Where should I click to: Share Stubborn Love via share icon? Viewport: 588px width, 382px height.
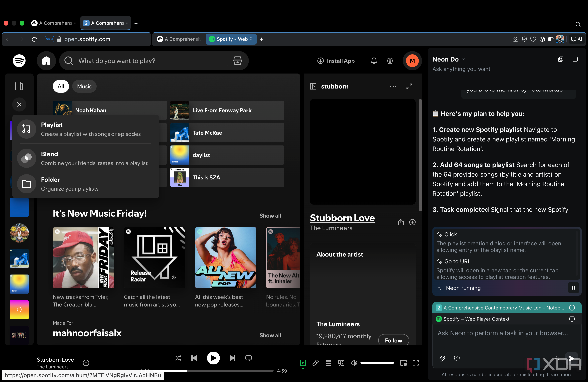[400, 222]
